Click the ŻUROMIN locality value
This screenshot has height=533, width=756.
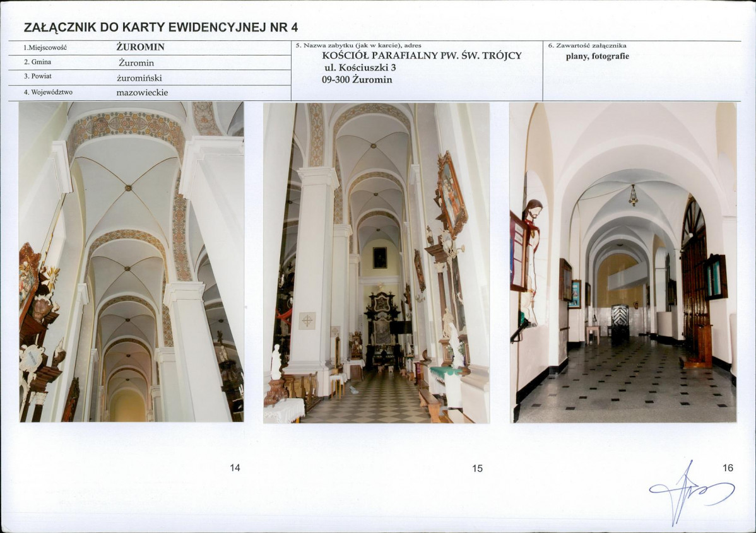[x=140, y=47]
